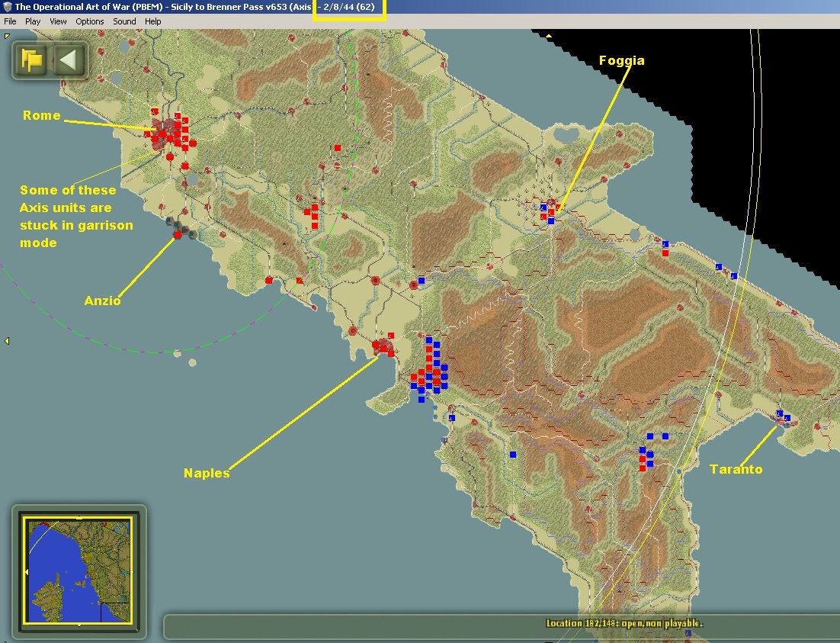The height and width of the screenshot is (643, 840).
Task: Select the red unit stack at Naples
Action: tap(383, 346)
